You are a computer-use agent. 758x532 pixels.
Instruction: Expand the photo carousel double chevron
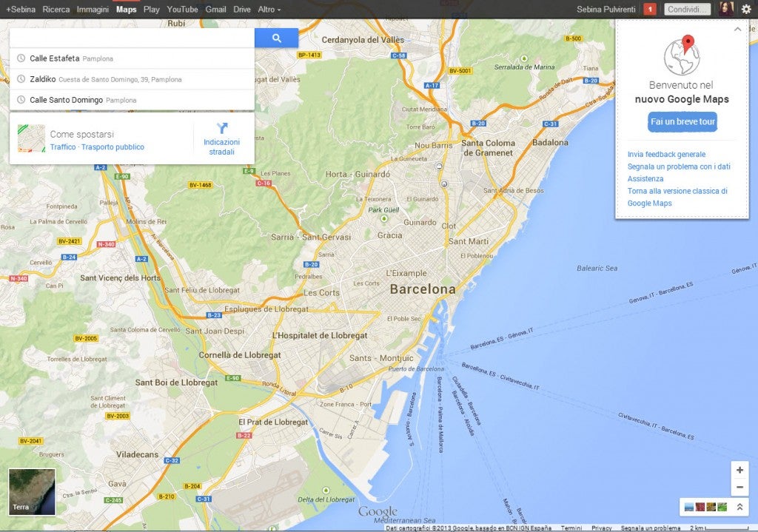click(739, 507)
